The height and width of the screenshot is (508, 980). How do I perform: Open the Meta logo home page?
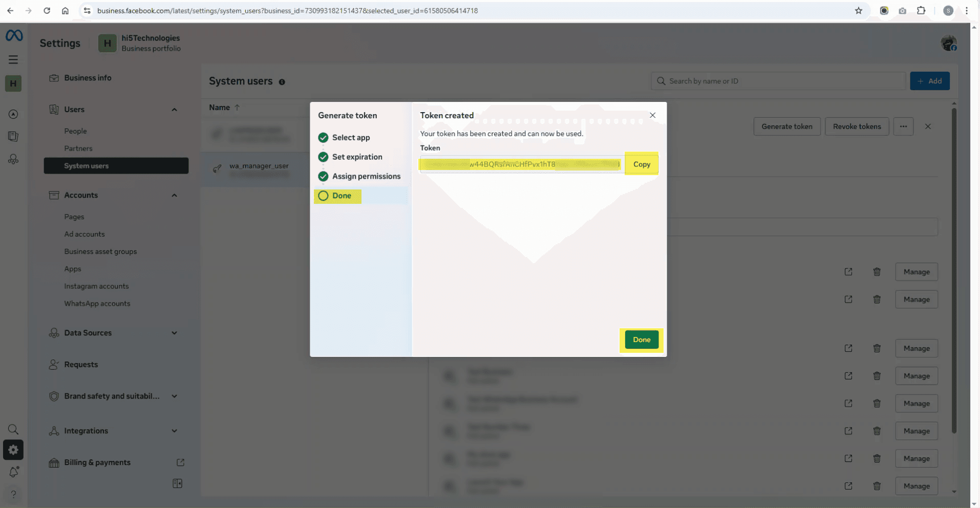pyautogui.click(x=13, y=35)
